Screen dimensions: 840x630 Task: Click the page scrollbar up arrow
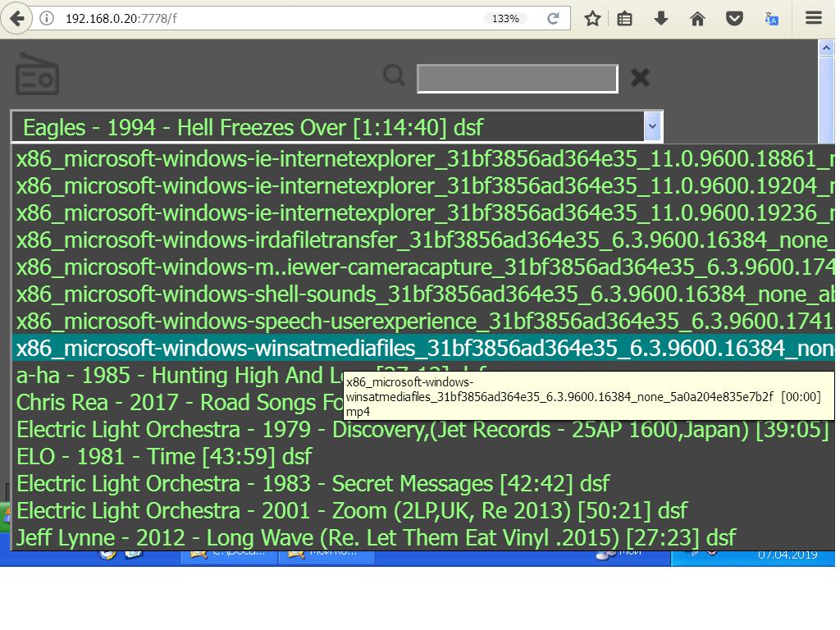pos(826,48)
